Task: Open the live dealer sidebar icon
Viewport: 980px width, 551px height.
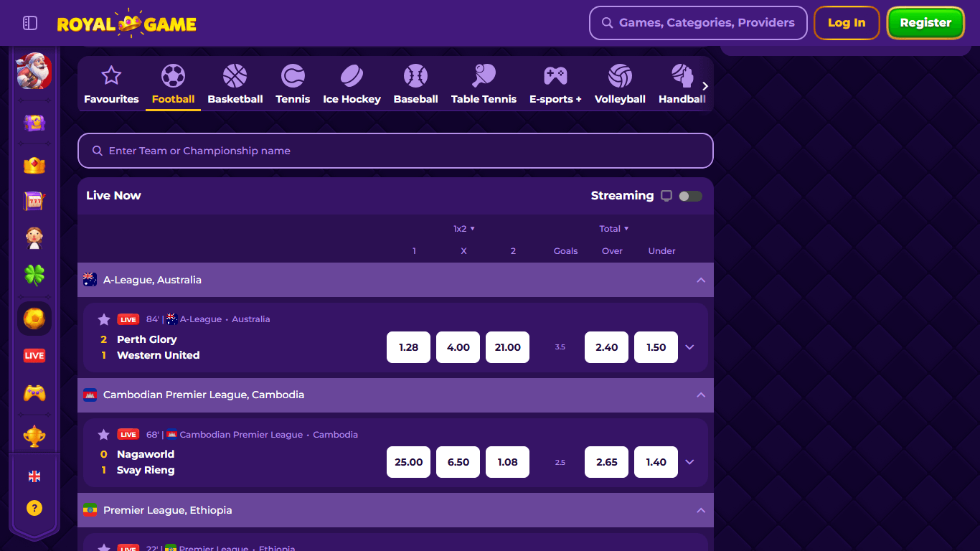Action: (34, 237)
